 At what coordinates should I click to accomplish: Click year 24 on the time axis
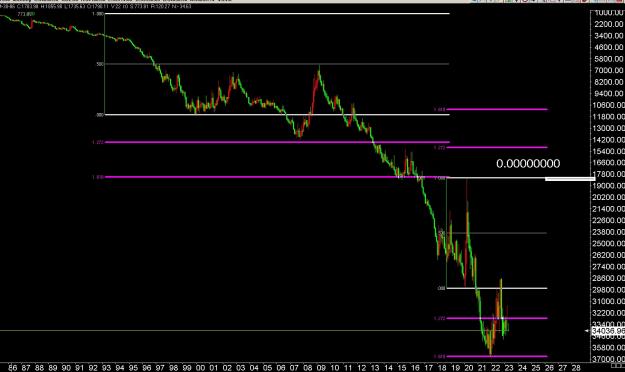522,368
